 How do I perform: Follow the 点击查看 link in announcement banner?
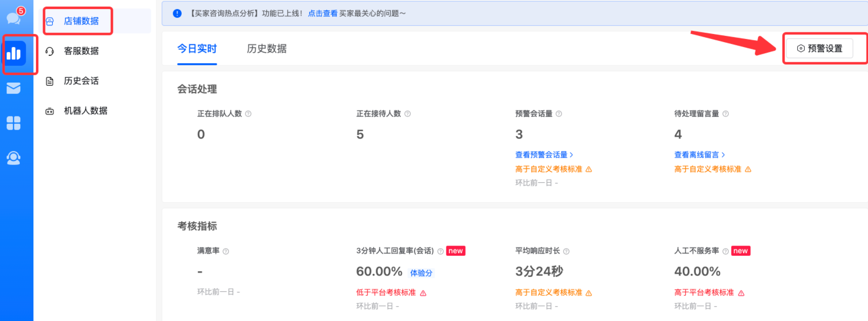322,14
